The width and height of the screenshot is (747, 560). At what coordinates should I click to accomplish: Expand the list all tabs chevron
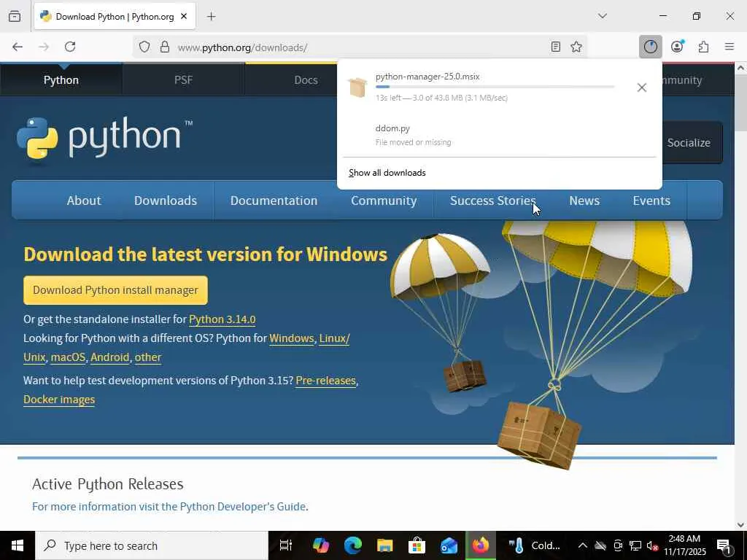[x=603, y=16]
